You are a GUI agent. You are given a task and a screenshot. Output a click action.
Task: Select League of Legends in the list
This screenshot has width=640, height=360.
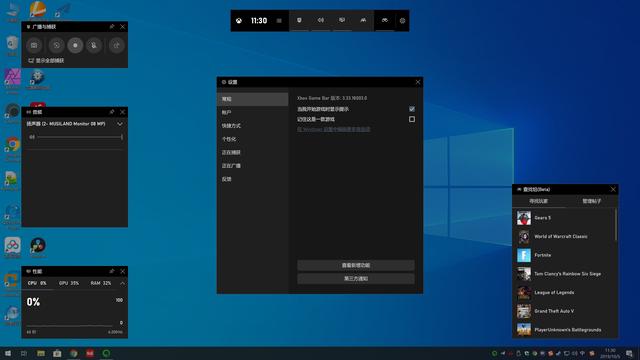coord(563,293)
